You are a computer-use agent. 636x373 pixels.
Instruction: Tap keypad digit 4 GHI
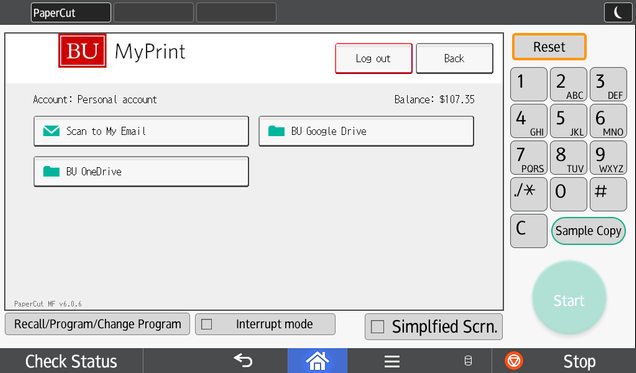click(x=529, y=121)
